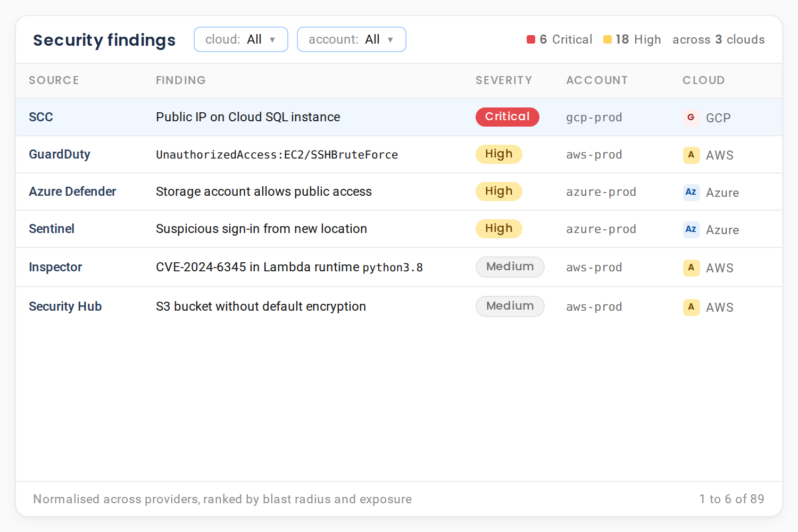Click the '18 High' summary text
Image resolution: width=798 pixels, height=532 pixels.
pos(638,39)
